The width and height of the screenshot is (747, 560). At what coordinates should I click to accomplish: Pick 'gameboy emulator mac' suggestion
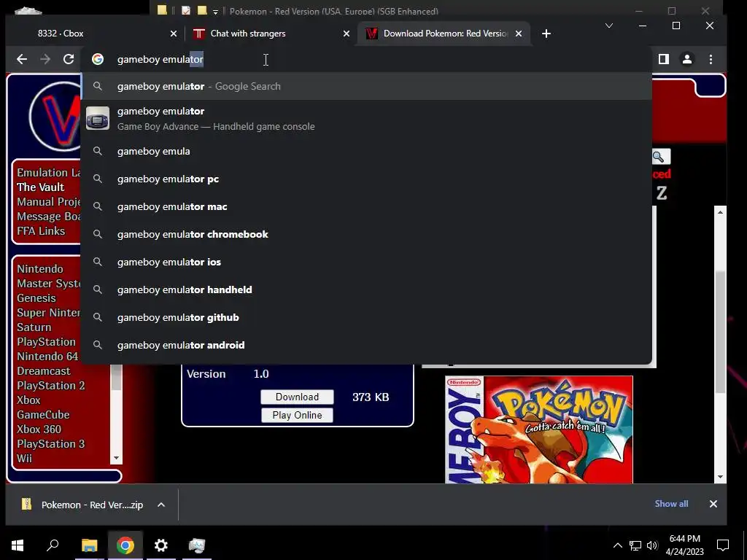pyautogui.click(x=366, y=206)
